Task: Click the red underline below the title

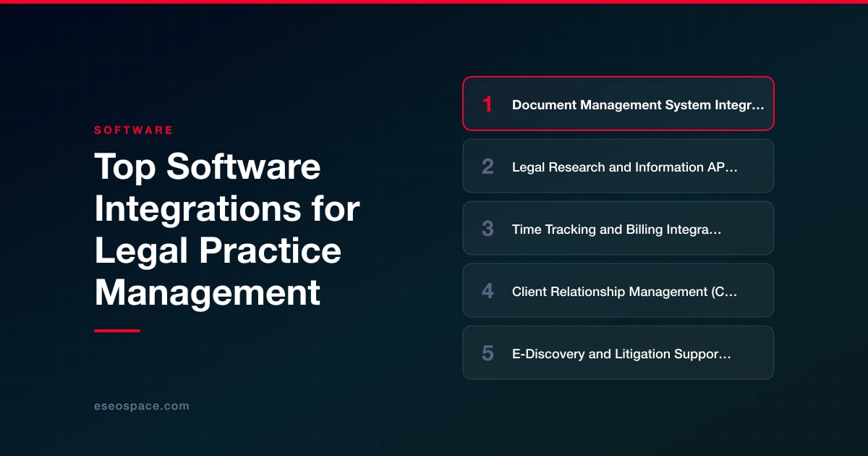Action: click(117, 330)
